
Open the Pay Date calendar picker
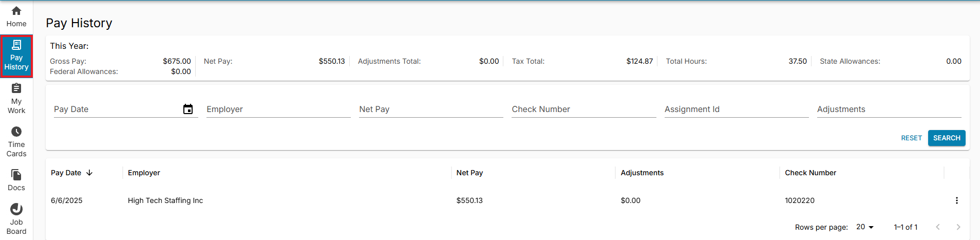188,109
